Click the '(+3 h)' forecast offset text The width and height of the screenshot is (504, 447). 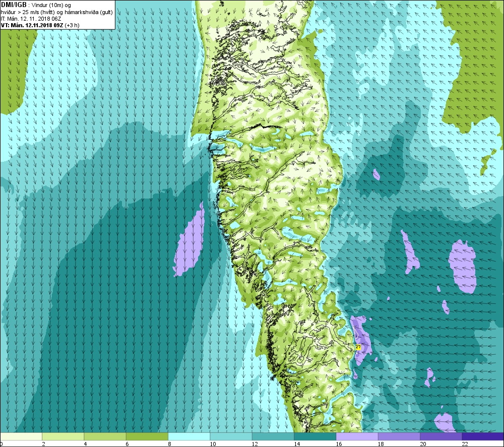[72, 25]
